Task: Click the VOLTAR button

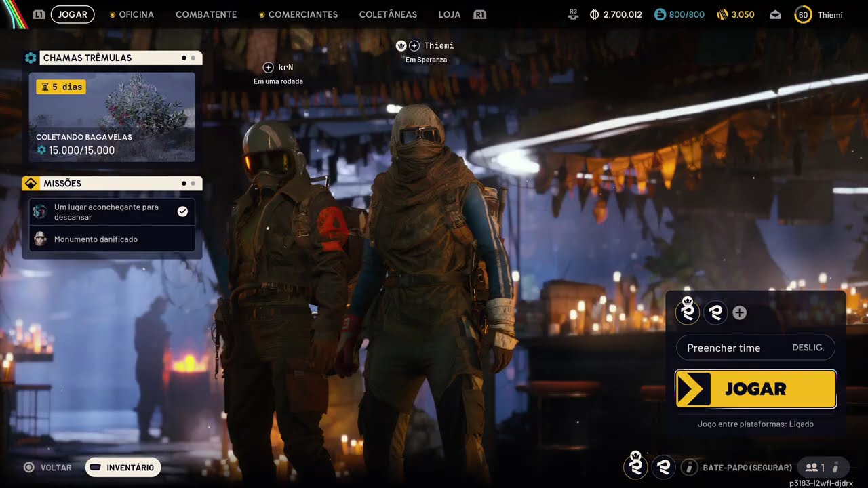Action: 47,467
